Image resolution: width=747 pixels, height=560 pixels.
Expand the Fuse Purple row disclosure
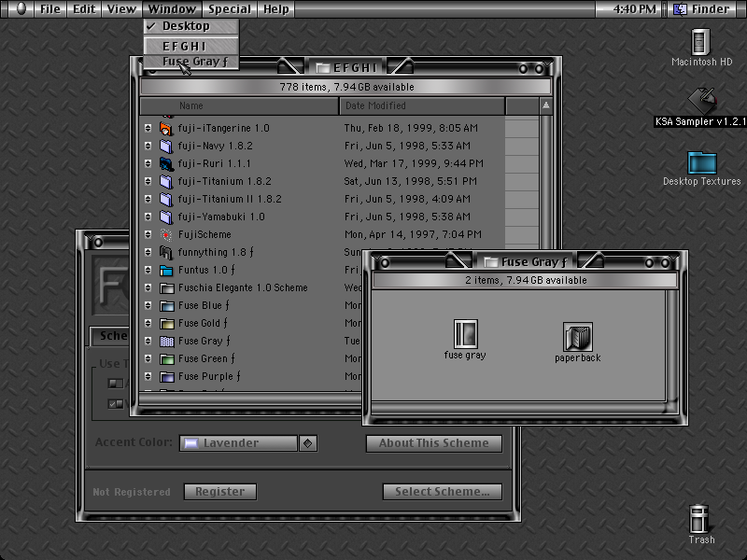[x=148, y=377]
